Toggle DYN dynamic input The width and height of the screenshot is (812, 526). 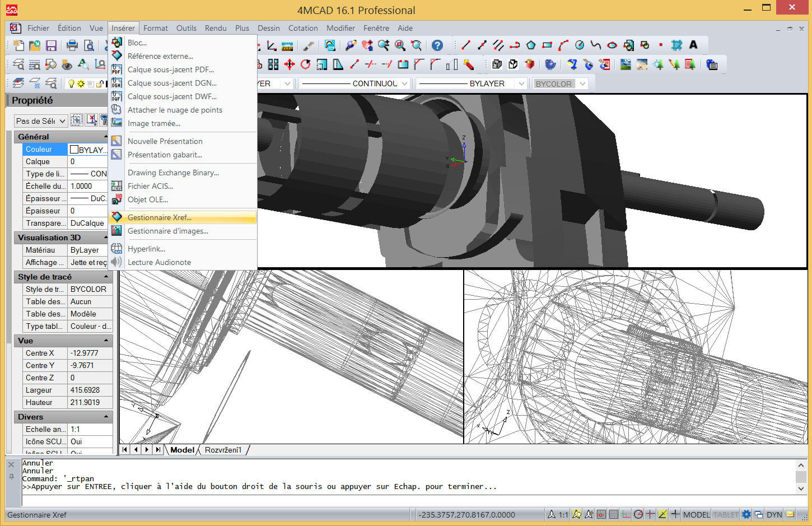(774, 514)
